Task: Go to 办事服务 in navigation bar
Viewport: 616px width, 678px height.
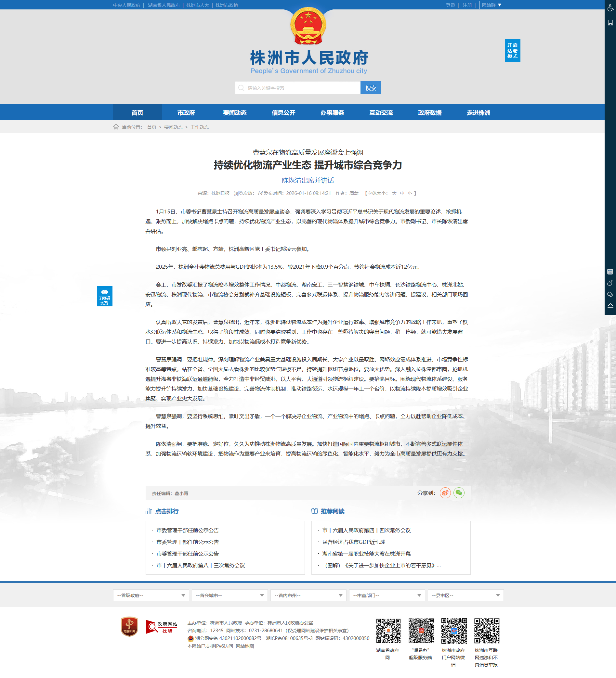Action: [x=332, y=113]
